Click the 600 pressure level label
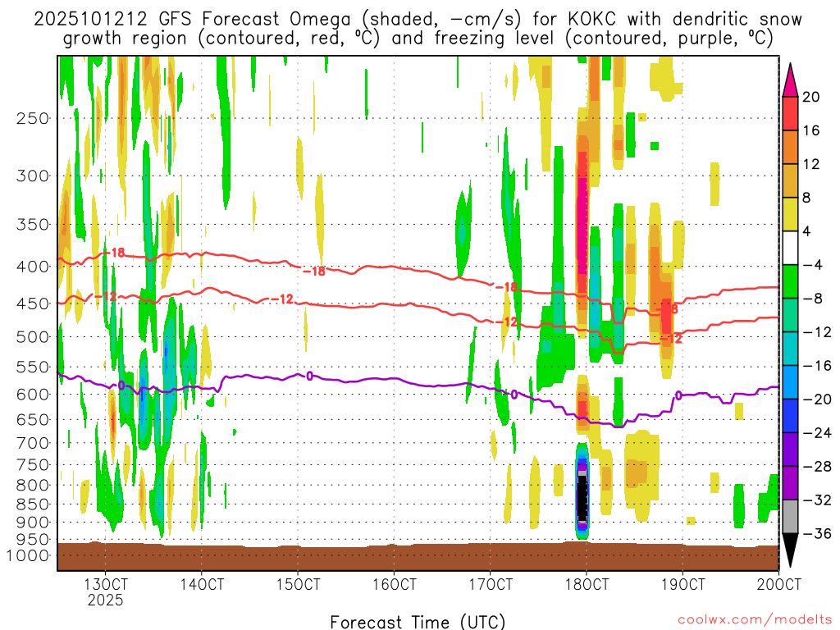Viewport: 840px width, 630px height. 33,395
